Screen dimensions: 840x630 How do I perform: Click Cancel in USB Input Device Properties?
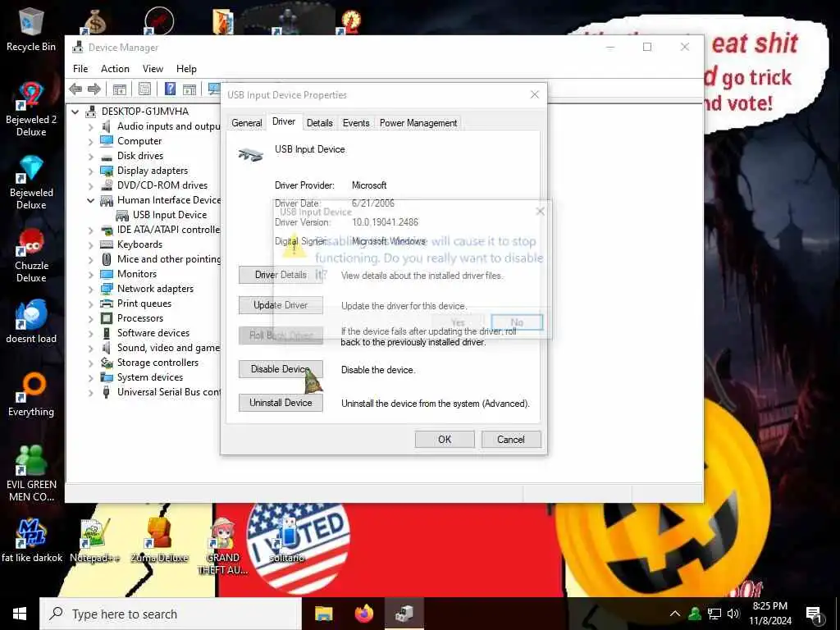pyautogui.click(x=511, y=440)
